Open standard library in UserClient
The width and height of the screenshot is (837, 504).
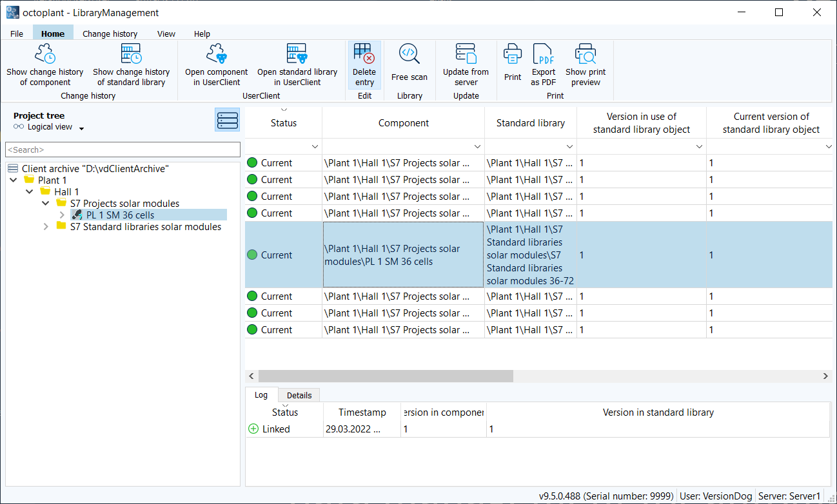click(x=297, y=65)
